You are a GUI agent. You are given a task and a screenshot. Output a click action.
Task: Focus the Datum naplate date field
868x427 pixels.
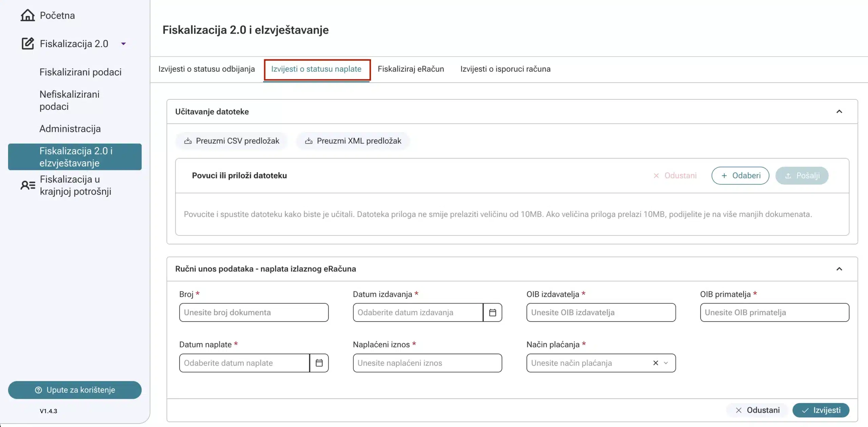point(244,363)
